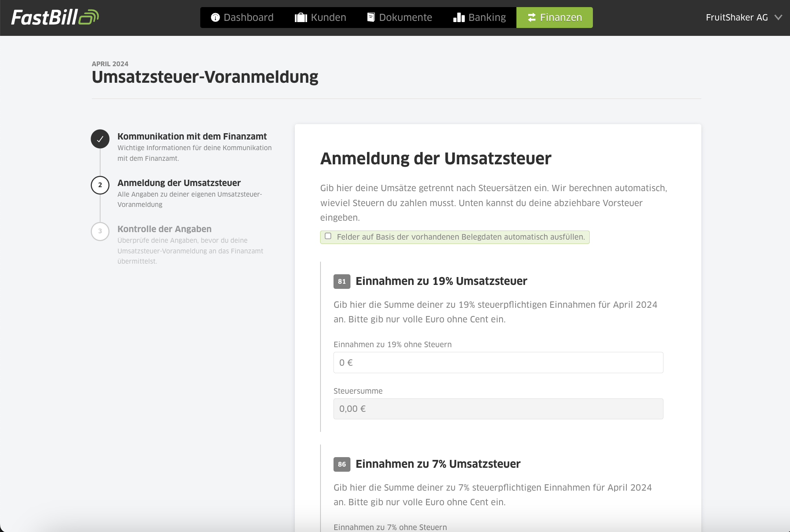
Task: Click the Finanzen arrows icon
Action: [532, 17]
